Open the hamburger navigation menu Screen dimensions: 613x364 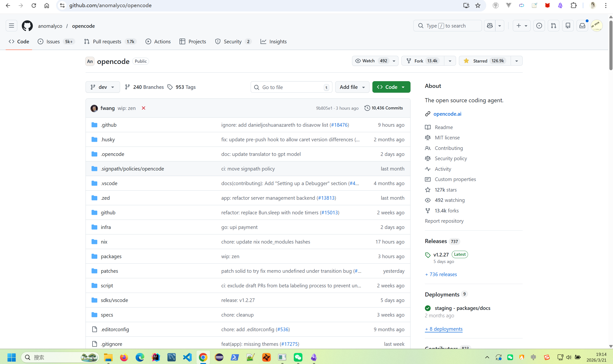tap(12, 26)
